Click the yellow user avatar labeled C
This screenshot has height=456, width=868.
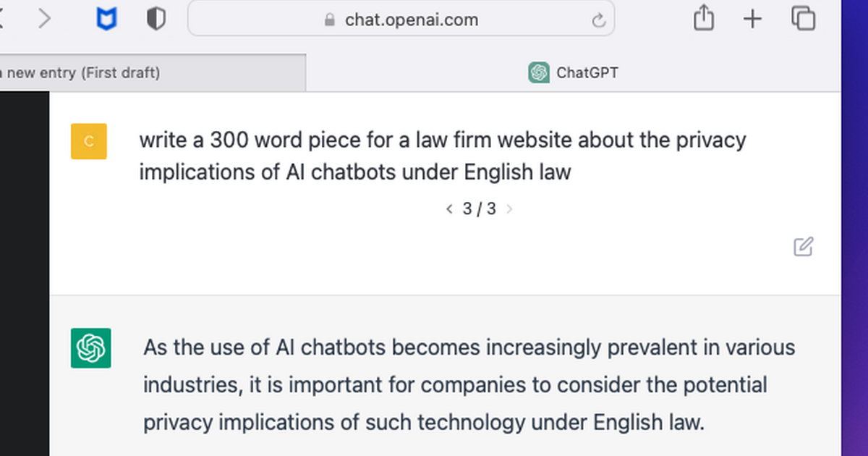coord(88,141)
